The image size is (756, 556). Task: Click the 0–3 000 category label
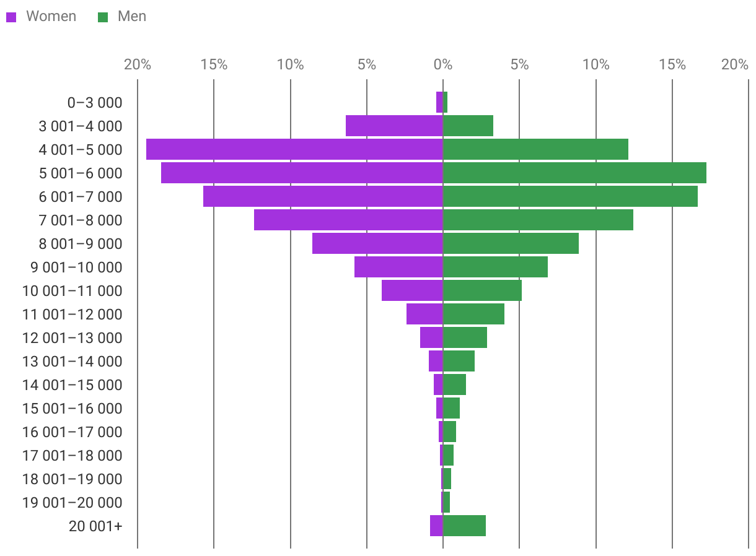(x=95, y=103)
